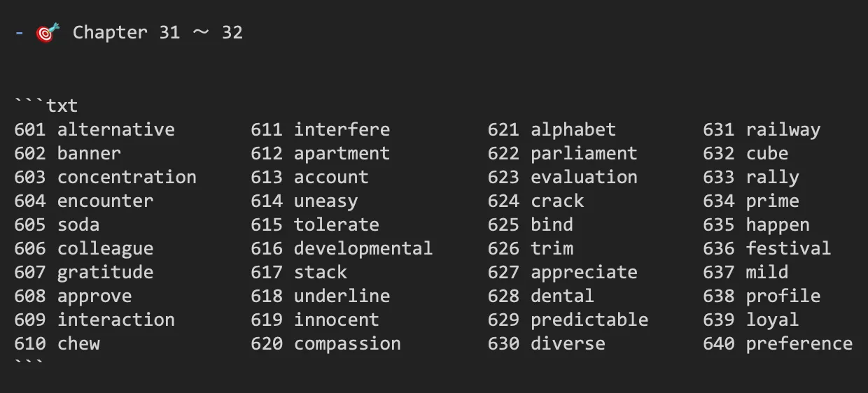Click the number 620
The width and height of the screenshot is (868, 393).
267,343
